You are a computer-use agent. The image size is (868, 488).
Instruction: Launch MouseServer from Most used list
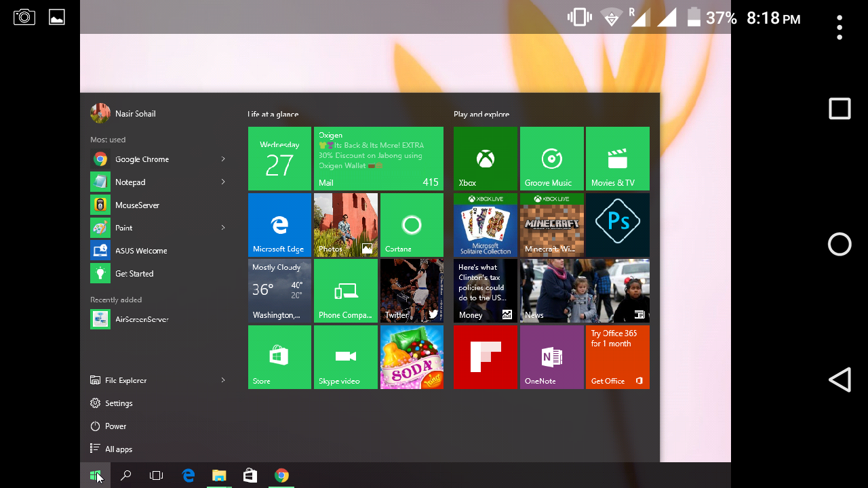[158, 205]
